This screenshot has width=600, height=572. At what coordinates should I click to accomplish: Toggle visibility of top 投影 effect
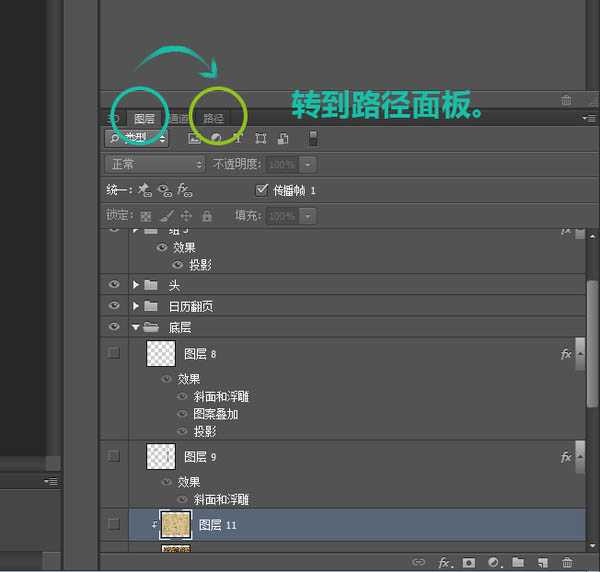tap(177, 265)
